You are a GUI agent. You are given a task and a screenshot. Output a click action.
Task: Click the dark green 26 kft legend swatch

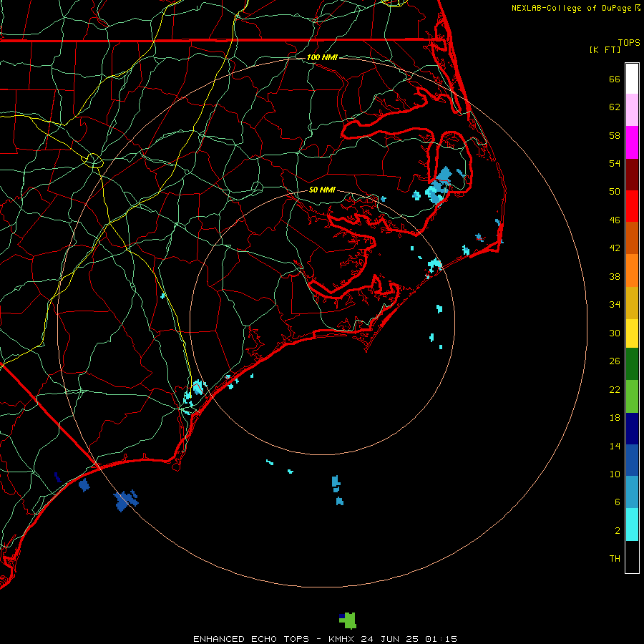coord(632,364)
